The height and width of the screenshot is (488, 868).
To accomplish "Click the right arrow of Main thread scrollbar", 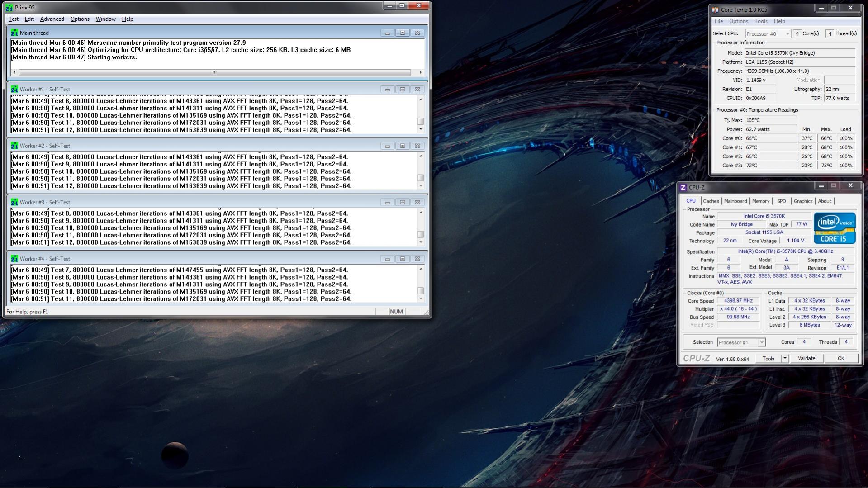I will [x=421, y=72].
